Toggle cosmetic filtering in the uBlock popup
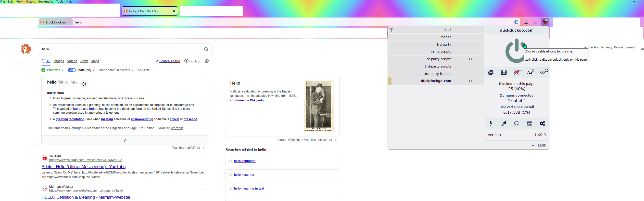This screenshot has width=644, height=201. [517, 72]
